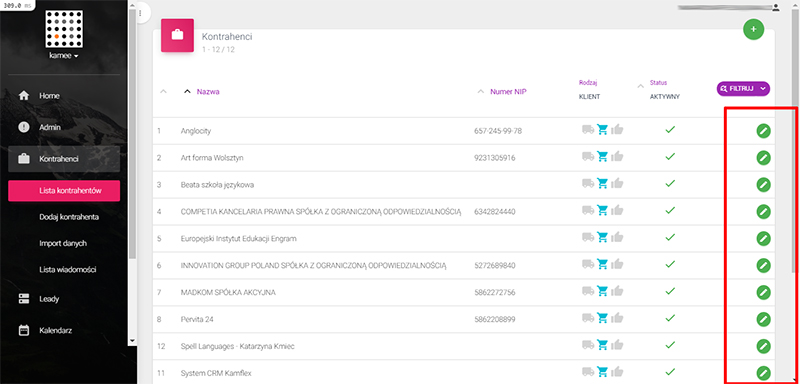Screen dimensions: 800x384
Task: Edit Europejski Instytut Edukacji Engram row
Action: (x=763, y=239)
